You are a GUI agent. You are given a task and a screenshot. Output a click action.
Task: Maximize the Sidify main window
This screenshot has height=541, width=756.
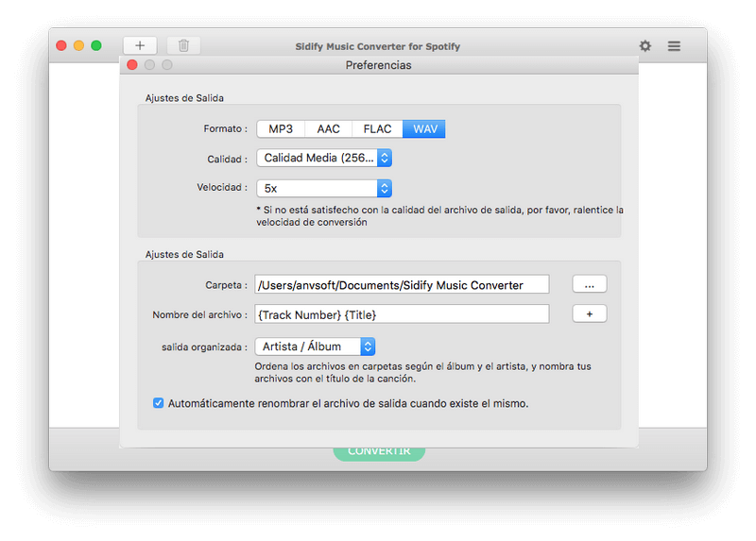click(x=96, y=45)
